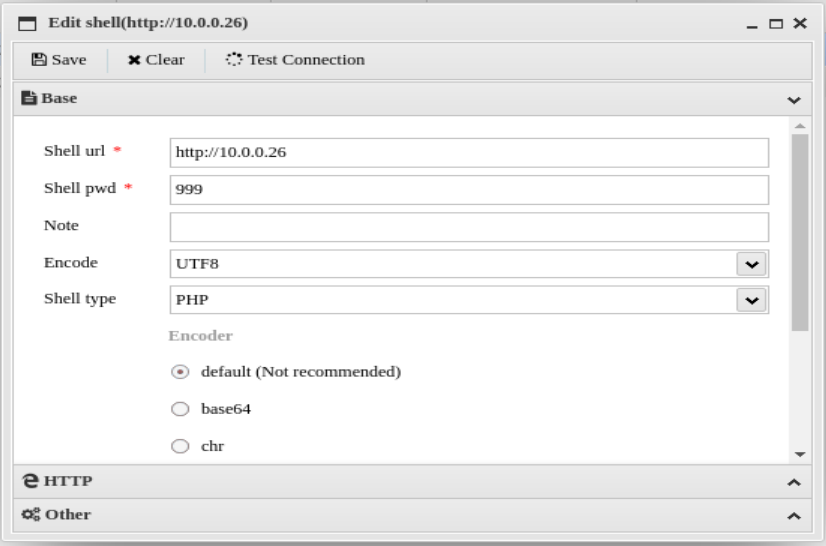Click the vertical scrollbar thumb

(799, 230)
